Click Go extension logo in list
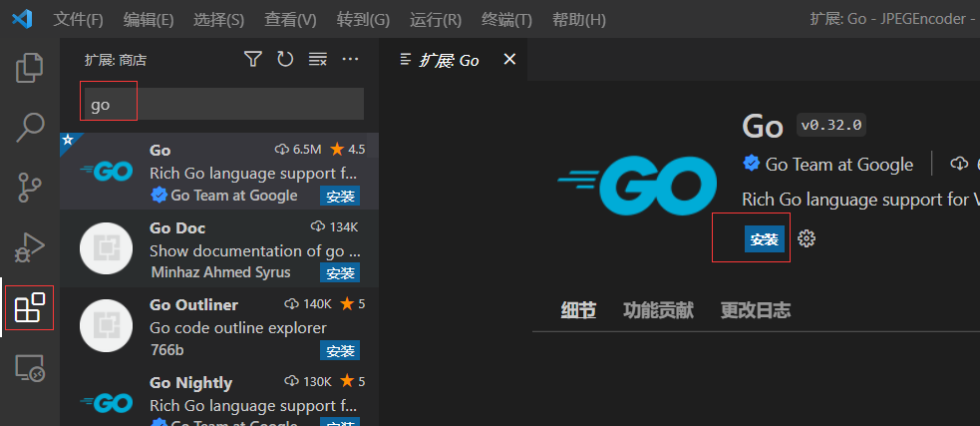This screenshot has height=426, width=980. tap(107, 171)
